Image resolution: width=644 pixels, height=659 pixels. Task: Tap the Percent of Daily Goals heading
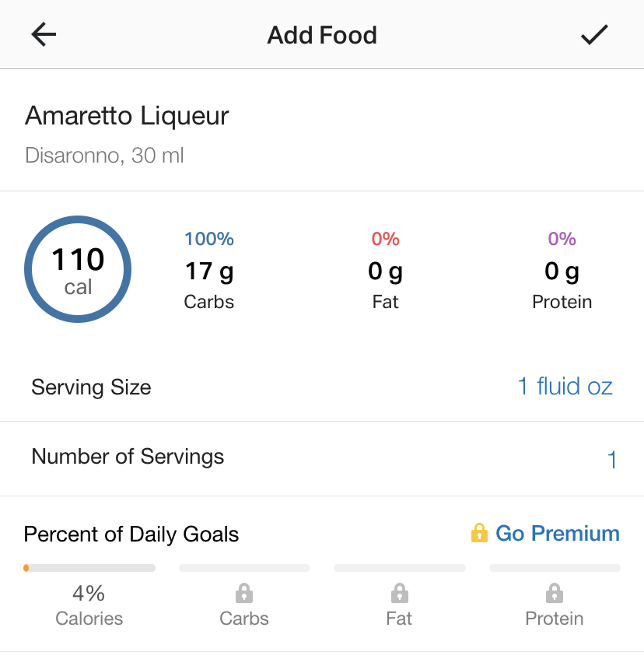point(131,535)
